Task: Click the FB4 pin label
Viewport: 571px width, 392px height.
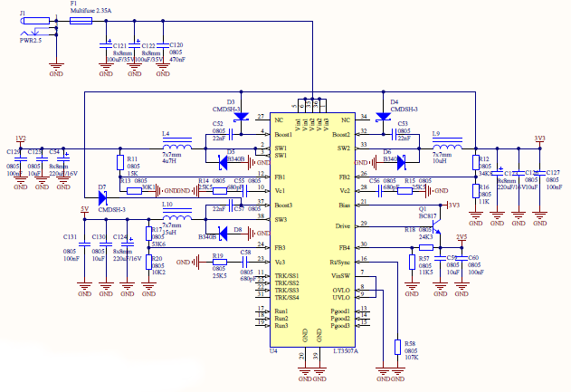Action: [345, 248]
